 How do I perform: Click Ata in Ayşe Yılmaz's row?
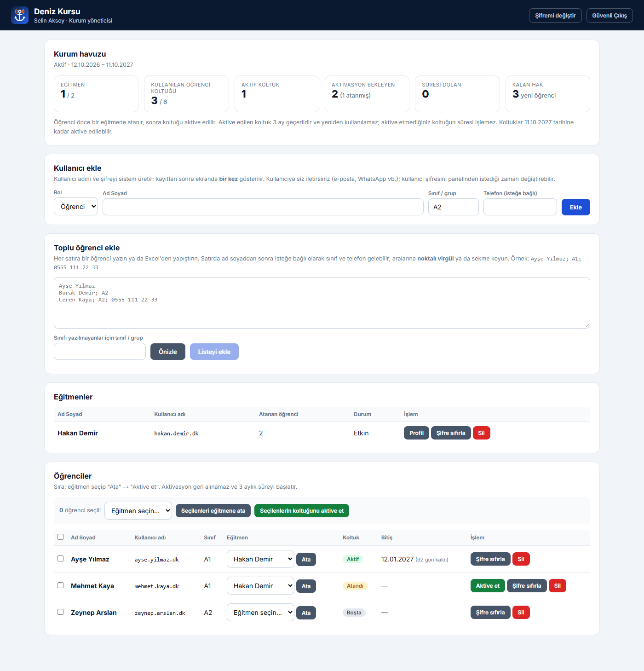306,560
